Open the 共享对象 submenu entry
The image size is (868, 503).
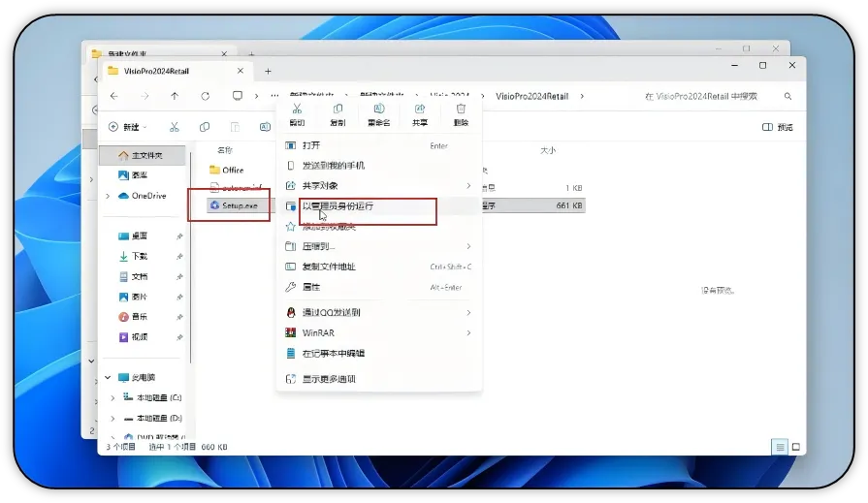[379, 186]
